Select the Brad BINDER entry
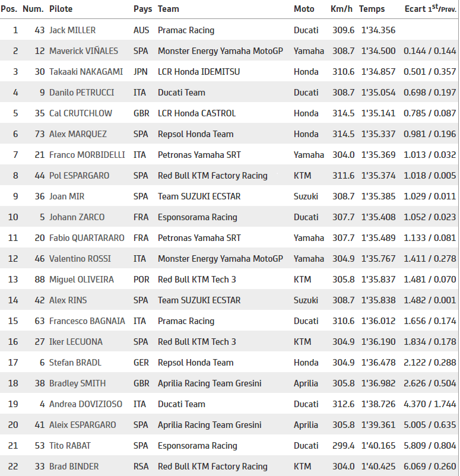The image size is (460, 476). pyautogui.click(x=74, y=467)
